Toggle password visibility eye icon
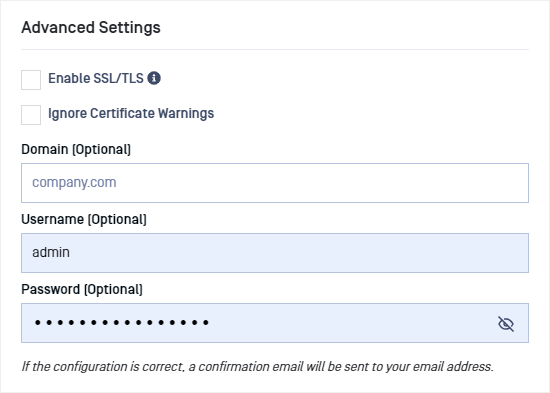550x393 pixels. click(x=506, y=324)
